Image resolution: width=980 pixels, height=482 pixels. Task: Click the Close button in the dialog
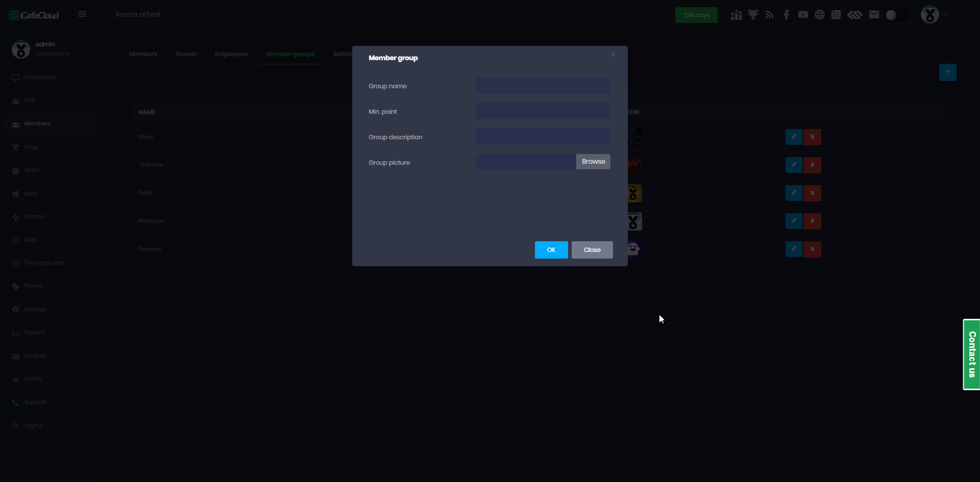point(592,250)
